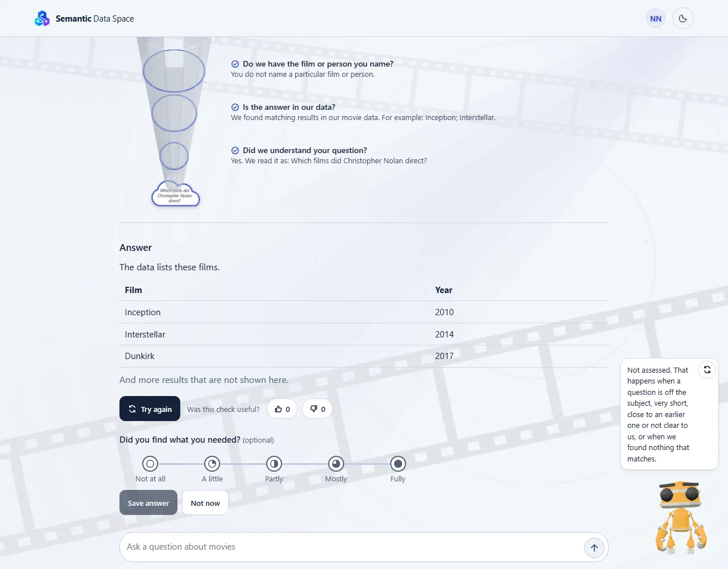728x569 pixels.
Task: Select the 'Fully' rating option
Action: tap(398, 464)
